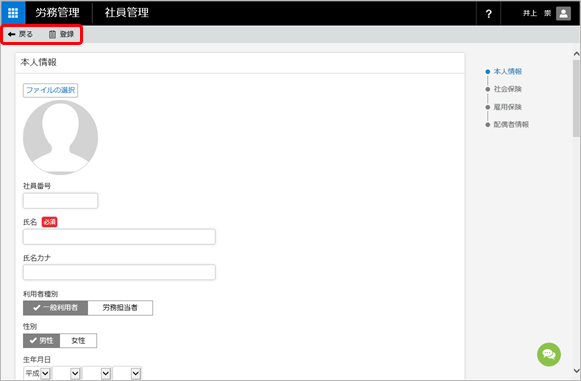This screenshot has width=581, height=381.
Task: Click the scrollbar down arrow
Action: pyautogui.click(x=576, y=371)
